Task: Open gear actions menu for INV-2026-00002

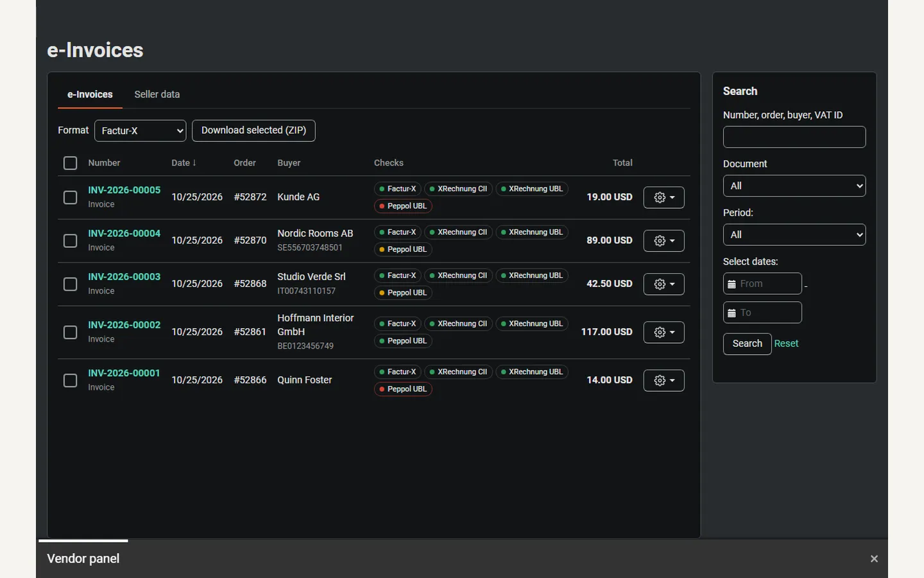Action: click(x=663, y=332)
